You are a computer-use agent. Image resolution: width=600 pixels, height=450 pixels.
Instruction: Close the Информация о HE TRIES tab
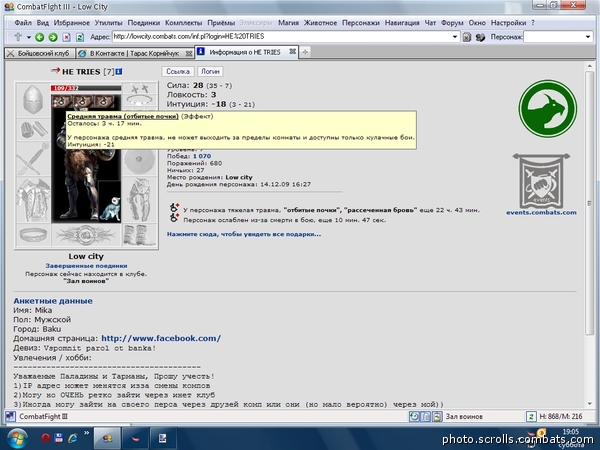(x=292, y=51)
